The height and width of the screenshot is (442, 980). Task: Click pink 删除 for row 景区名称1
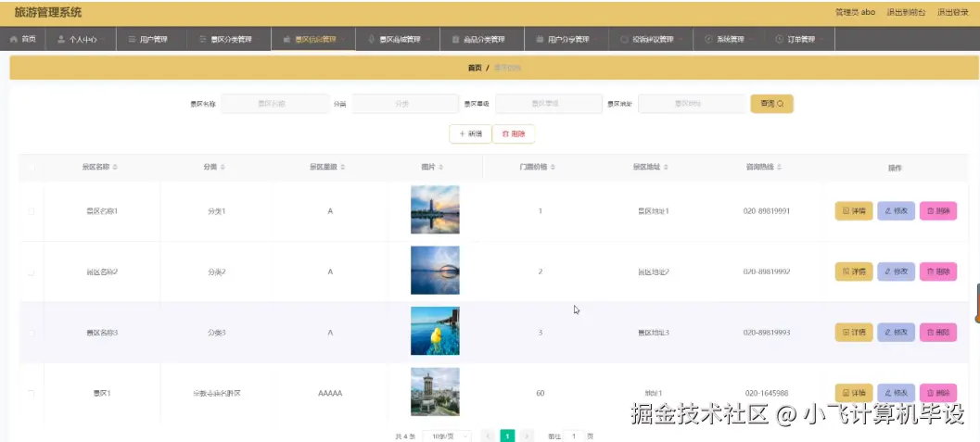point(938,211)
